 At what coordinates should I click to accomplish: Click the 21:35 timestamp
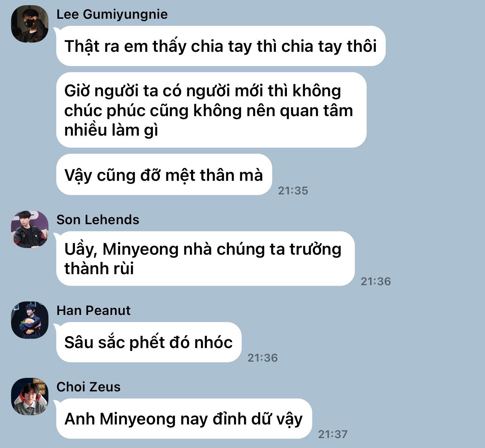click(x=293, y=190)
